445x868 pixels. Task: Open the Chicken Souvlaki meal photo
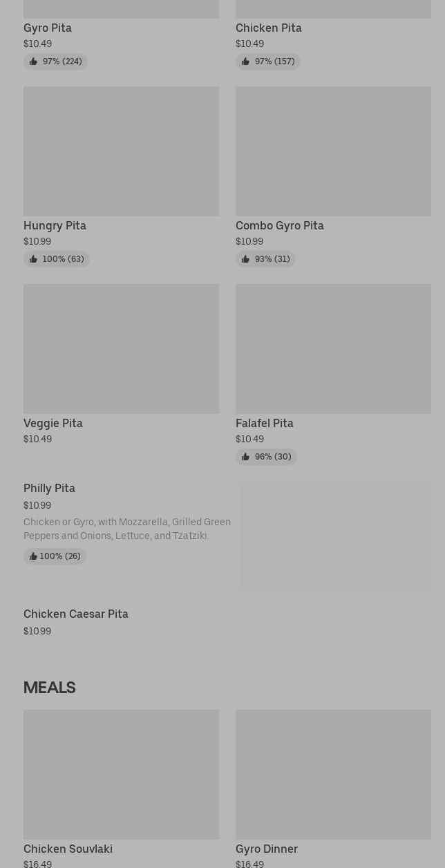(121, 774)
